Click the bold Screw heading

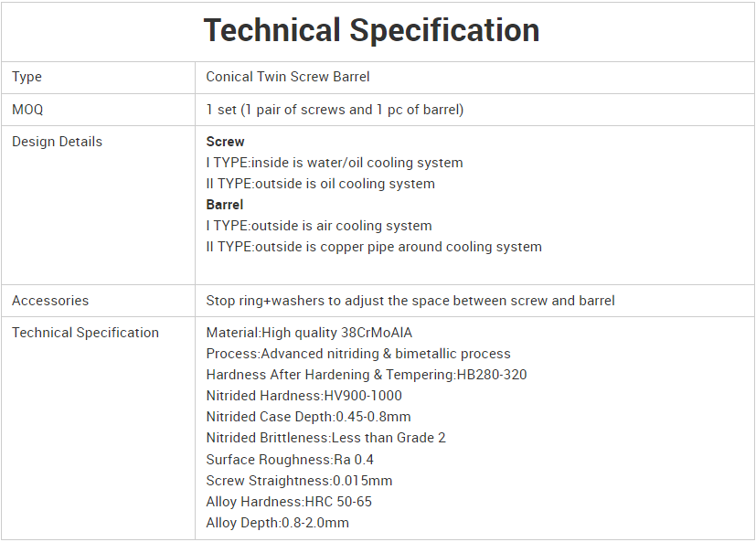[x=225, y=142]
